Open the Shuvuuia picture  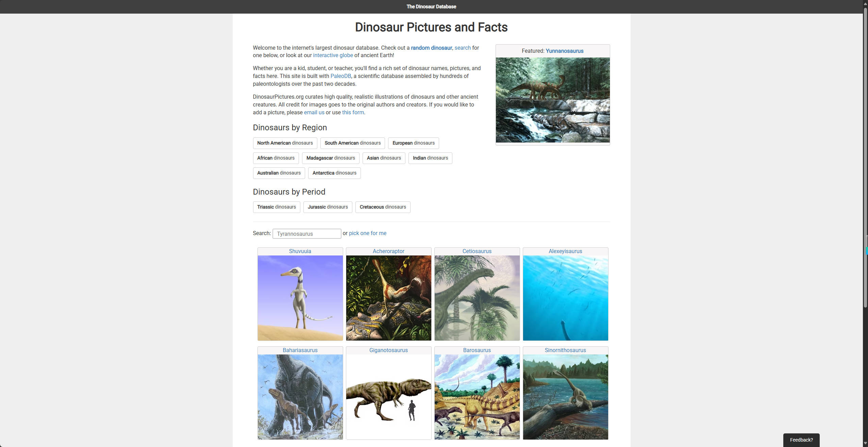point(300,298)
